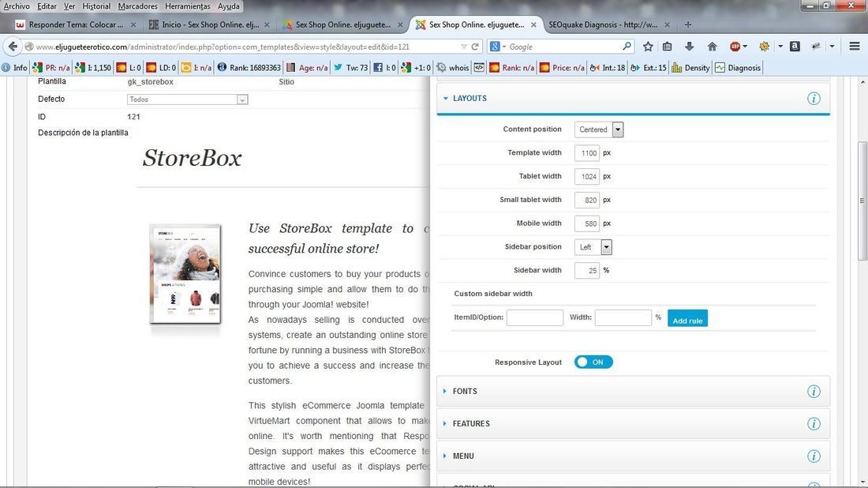
Task: Switch to the Responder Tema tab
Action: [75, 24]
